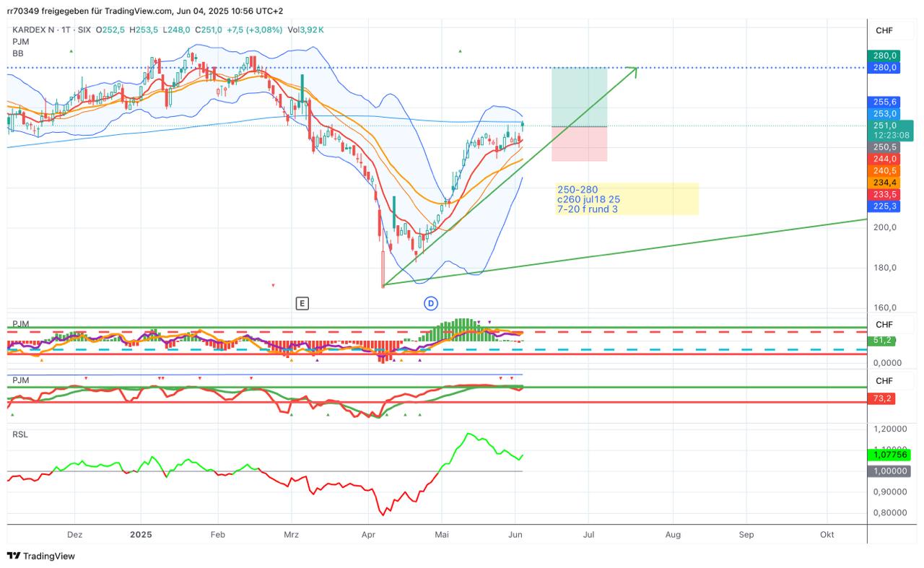The width and height of the screenshot is (924, 568).
Task: Click the earnings 'E' marker on chart
Action: (x=302, y=303)
